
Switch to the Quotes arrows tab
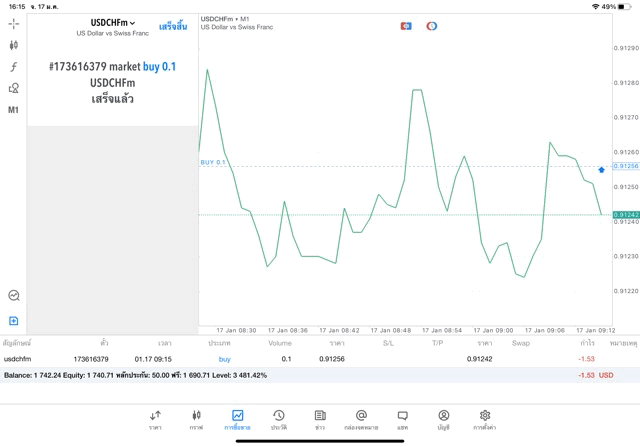(155, 419)
